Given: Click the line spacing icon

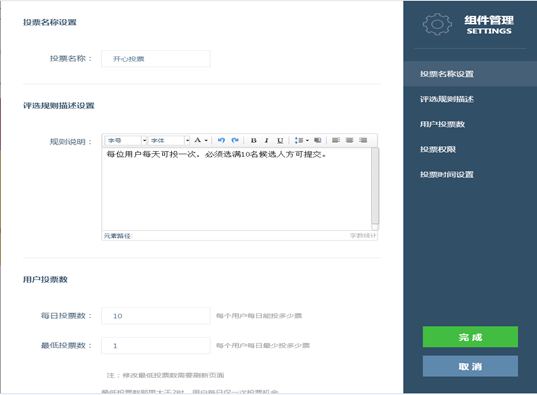Looking at the screenshot, I should pyautogui.click(x=299, y=140).
